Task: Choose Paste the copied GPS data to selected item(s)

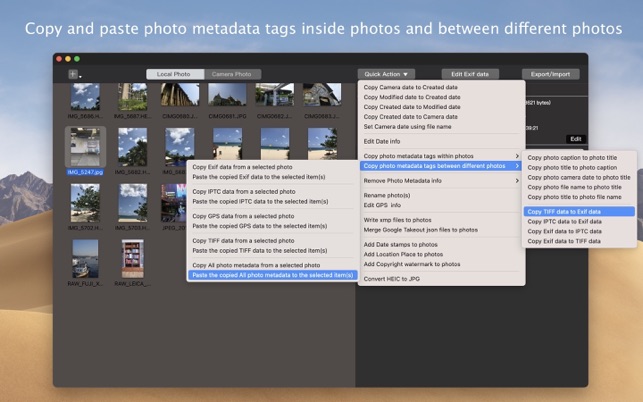Action: tap(273, 226)
